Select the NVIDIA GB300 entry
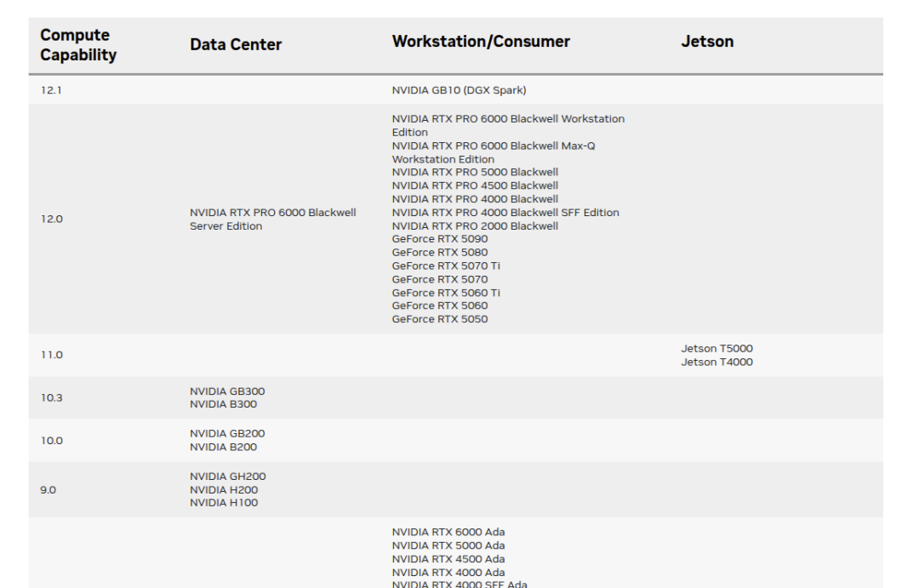 click(x=227, y=391)
